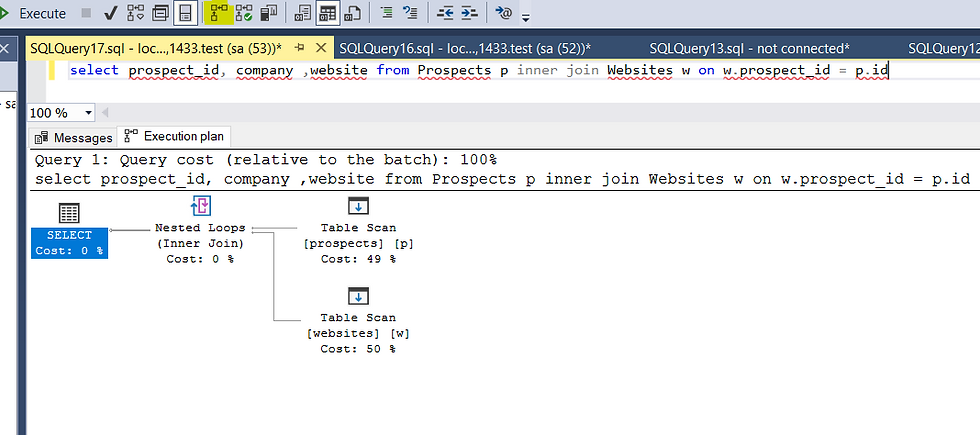Screen dimensions: 980x435
Task: Select Table Scan [prospects] node
Action: 358,230
